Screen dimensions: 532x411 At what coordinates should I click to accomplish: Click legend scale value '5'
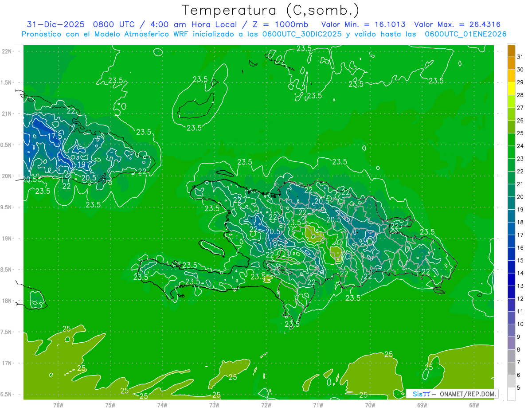519,388
